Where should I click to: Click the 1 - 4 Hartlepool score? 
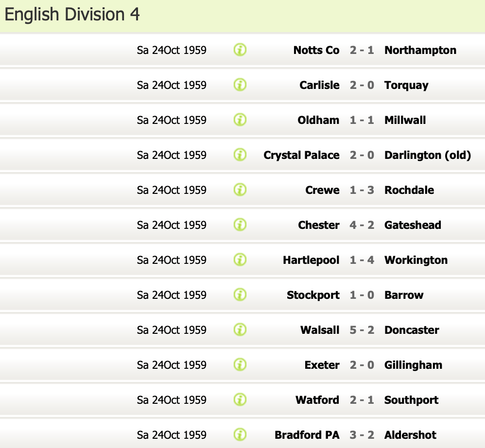[362, 260]
